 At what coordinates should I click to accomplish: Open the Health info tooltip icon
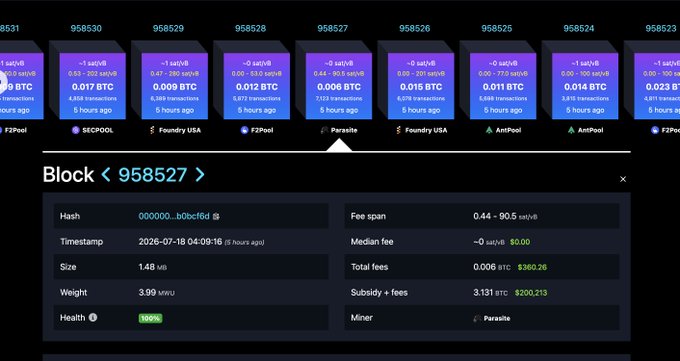(93, 317)
